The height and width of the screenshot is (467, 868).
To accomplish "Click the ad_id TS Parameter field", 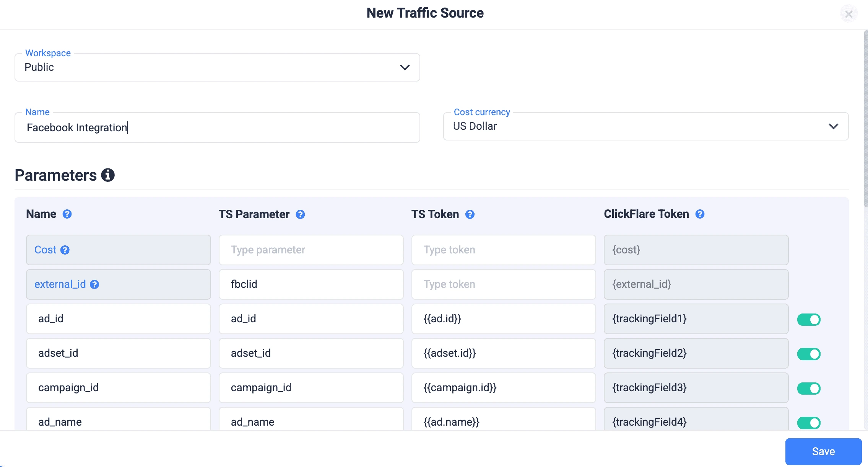I will click(x=311, y=319).
